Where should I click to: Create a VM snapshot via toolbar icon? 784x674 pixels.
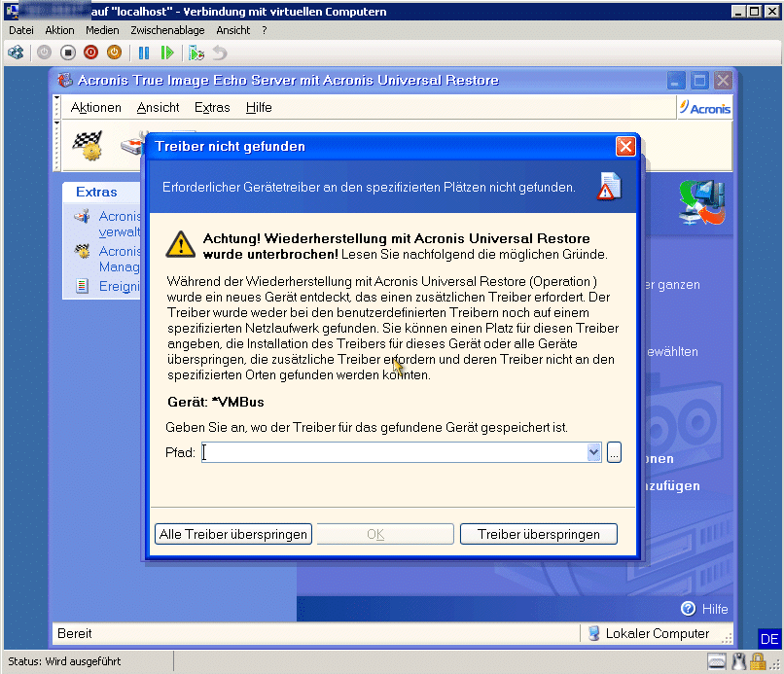tap(196, 53)
